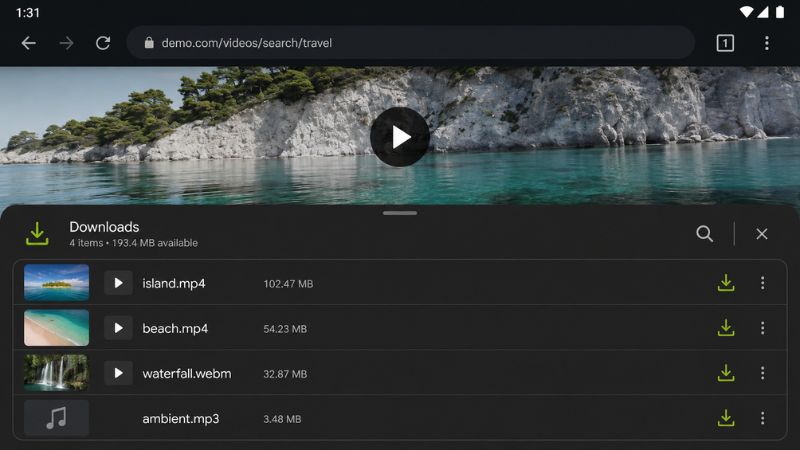Open the waterfall.webm thumbnail
800x450 pixels.
[x=56, y=372]
